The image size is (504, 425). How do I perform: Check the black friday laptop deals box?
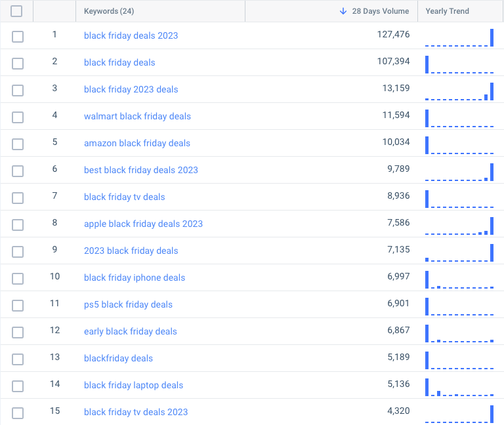[18, 386]
